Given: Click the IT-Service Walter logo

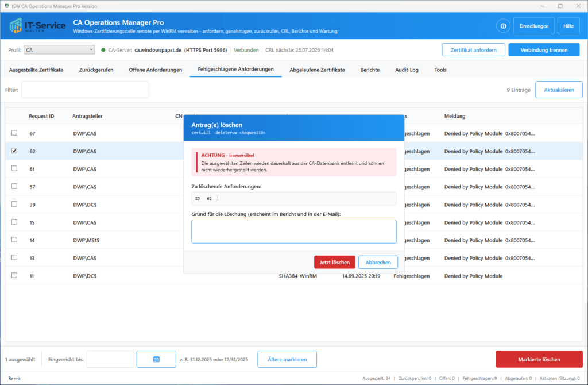Looking at the screenshot, I should [37, 26].
